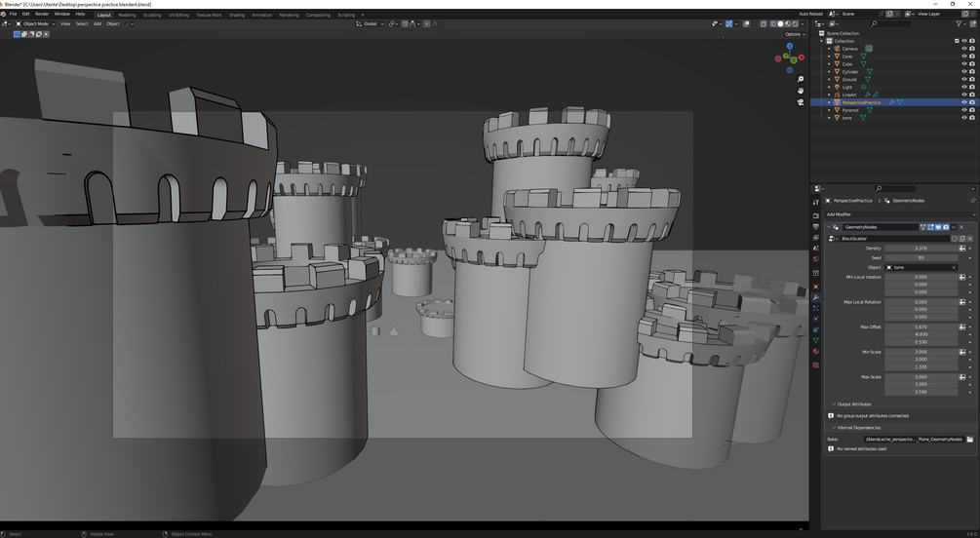Click the Blender logo menu icon
Screen dimensions: 980x538
[4, 14]
